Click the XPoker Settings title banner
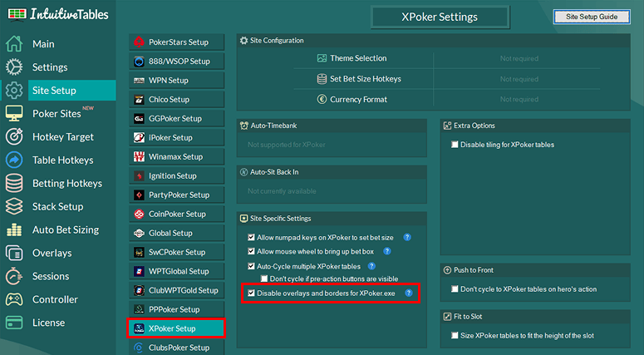The width and height of the screenshot is (644, 355). (440, 17)
